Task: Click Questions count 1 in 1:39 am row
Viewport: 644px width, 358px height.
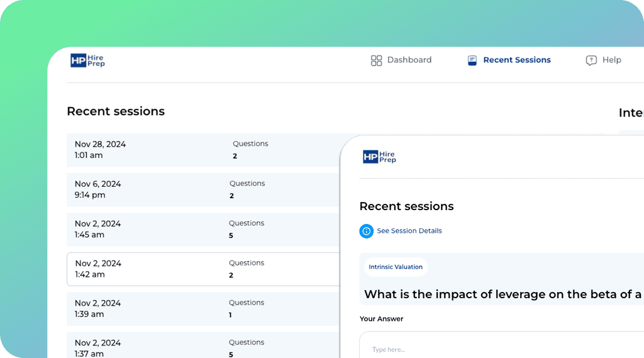Action: click(230, 315)
